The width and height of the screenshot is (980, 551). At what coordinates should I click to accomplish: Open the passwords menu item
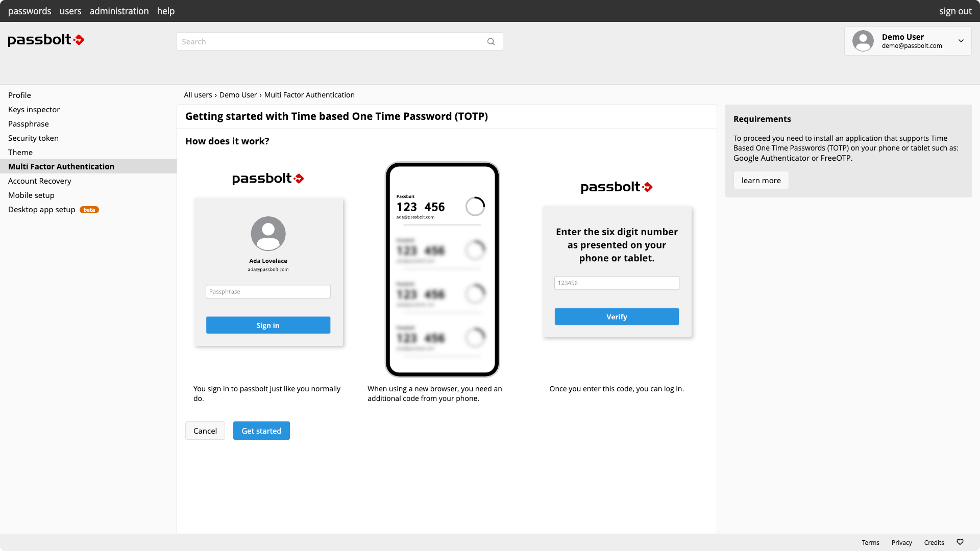[30, 11]
